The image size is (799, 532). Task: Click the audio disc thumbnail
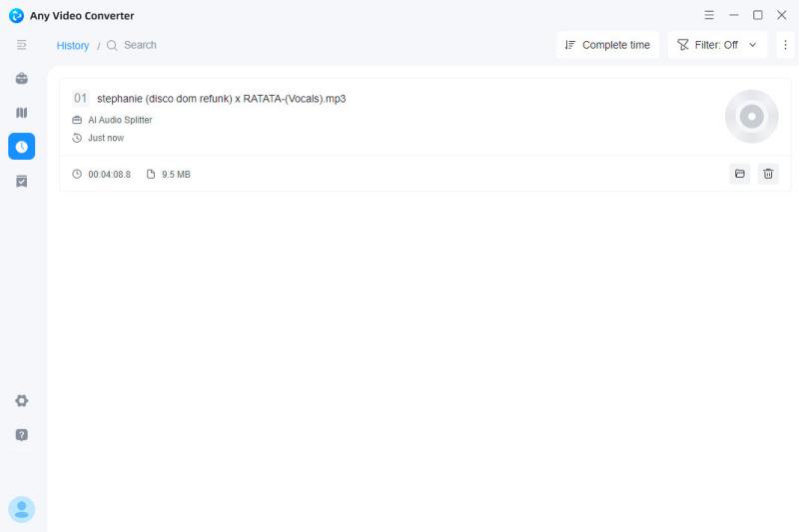751,117
